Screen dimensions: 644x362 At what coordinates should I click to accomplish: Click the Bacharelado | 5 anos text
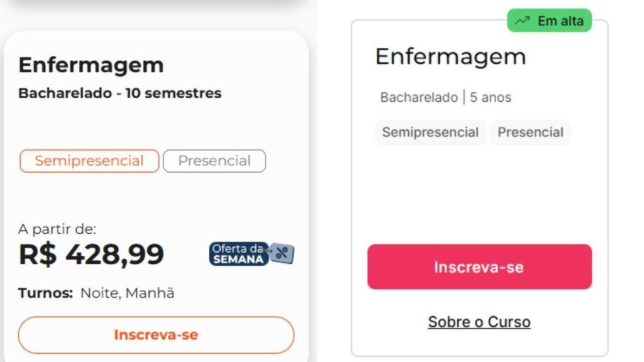tap(446, 97)
